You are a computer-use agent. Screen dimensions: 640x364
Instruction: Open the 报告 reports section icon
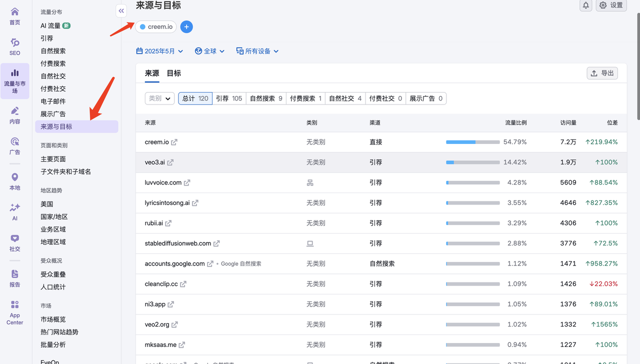15,278
